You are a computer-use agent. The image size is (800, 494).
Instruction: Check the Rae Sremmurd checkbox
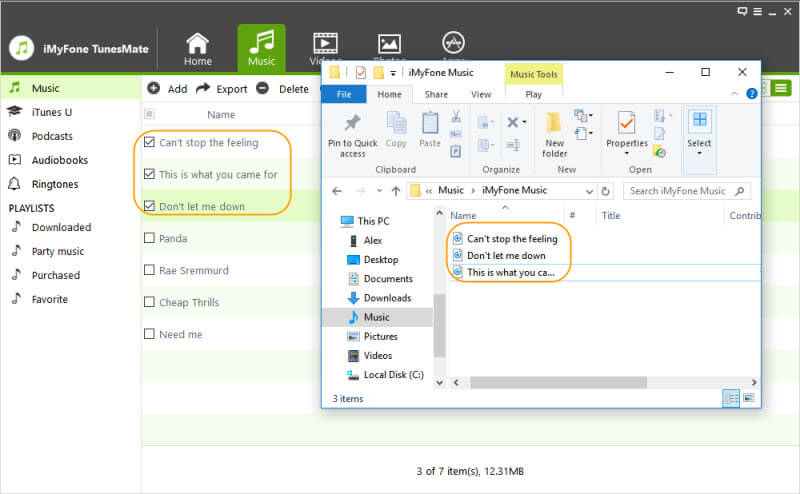click(x=149, y=269)
